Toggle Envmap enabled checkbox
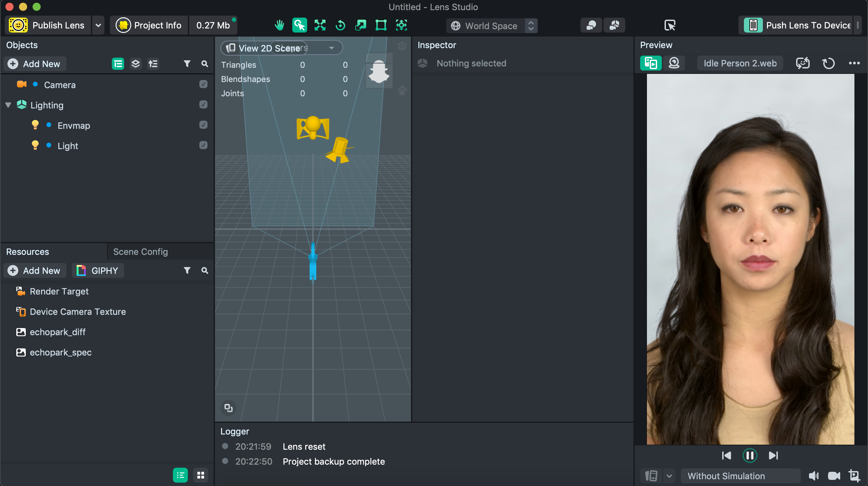The image size is (868, 486). pyautogui.click(x=203, y=125)
